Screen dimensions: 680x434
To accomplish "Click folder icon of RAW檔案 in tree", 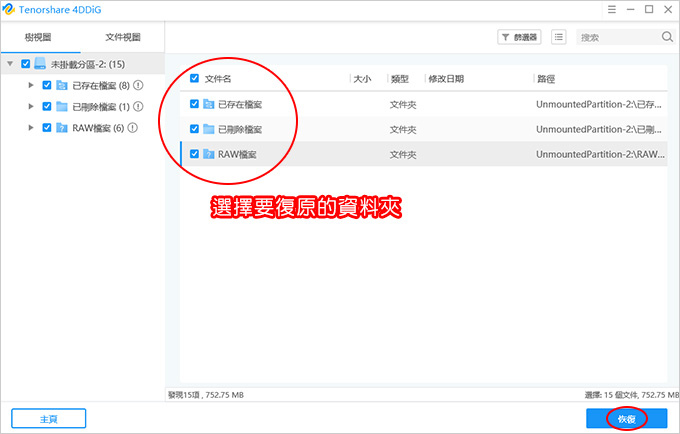I will click(x=62, y=127).
